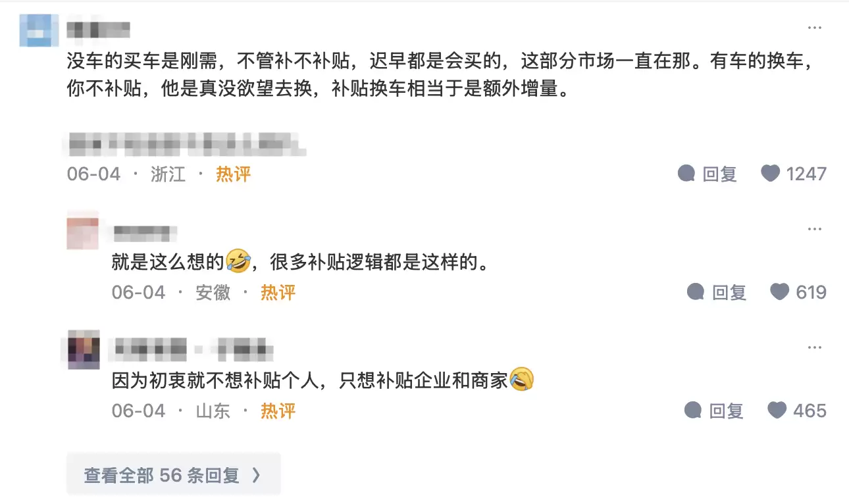Click reply bubble icon on Anhui comment
Image resolution: width=849 pixels, height=504 pixels.
click(x=696, y=292)
